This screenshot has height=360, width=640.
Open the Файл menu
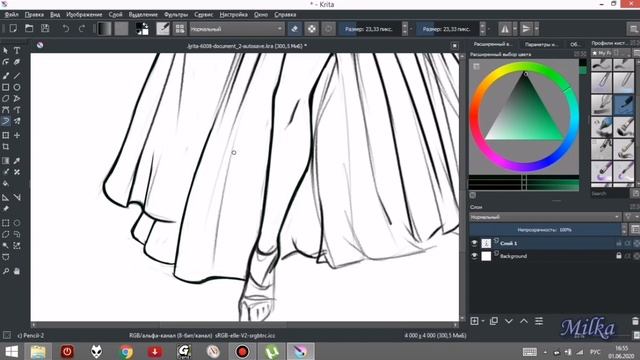(x=11, y=14)
